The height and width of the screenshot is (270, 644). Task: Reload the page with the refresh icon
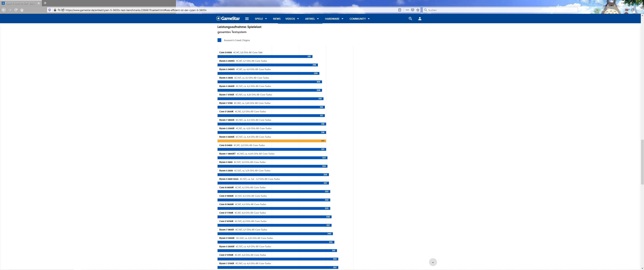[16, 10]
